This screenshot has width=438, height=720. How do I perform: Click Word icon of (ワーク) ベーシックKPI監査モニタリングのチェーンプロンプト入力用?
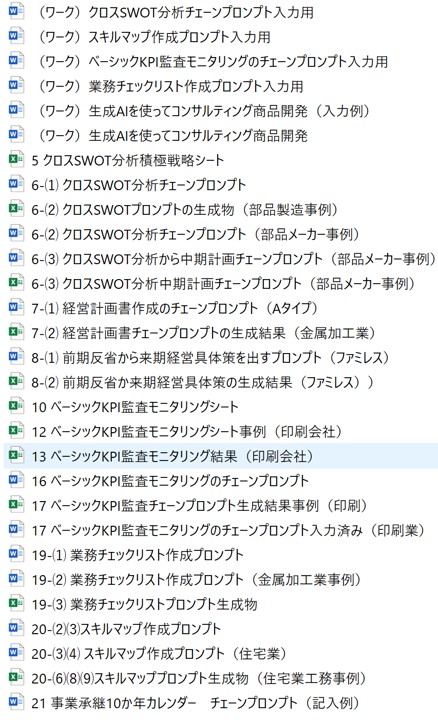click(x=16, y=61)
